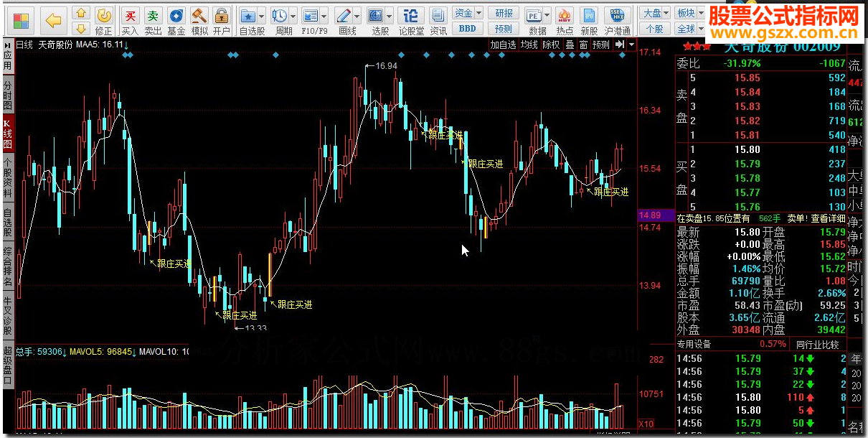This screenshot has height=438, width=868.
Task: Open the 沪港通 SSE HKE icon
Action: [617, 20]
